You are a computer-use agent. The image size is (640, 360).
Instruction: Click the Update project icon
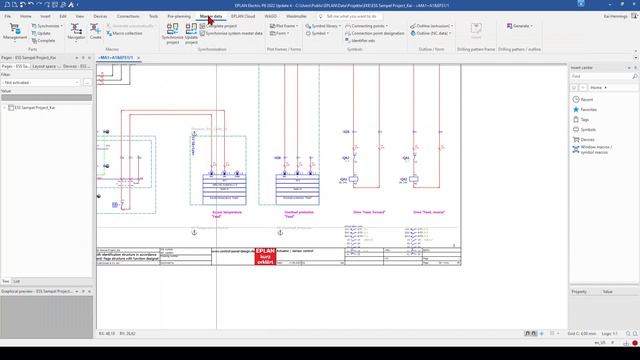(191, 33)
